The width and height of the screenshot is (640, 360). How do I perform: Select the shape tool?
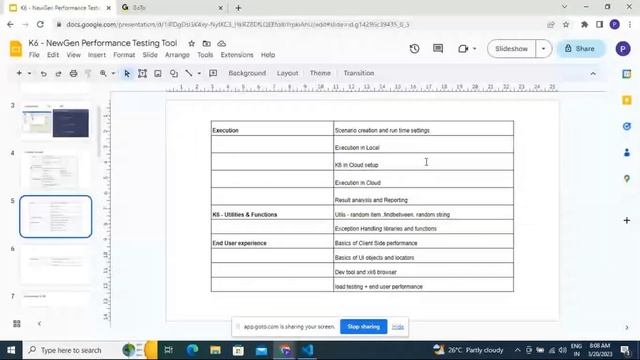(174, 73)
